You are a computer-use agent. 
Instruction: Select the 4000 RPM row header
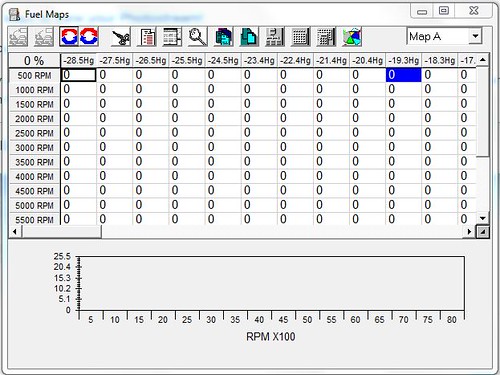coord(35,176)
